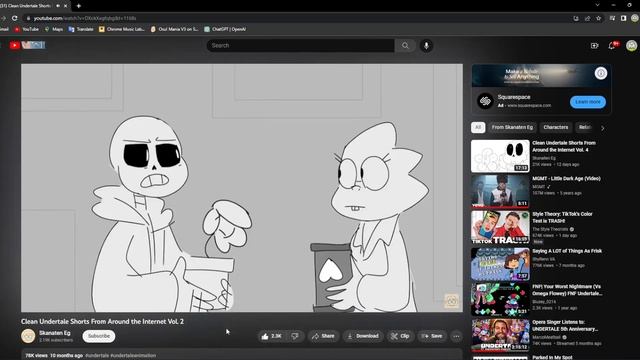
Task: Click Learn more on Squarespace ad
Action: 588,102
